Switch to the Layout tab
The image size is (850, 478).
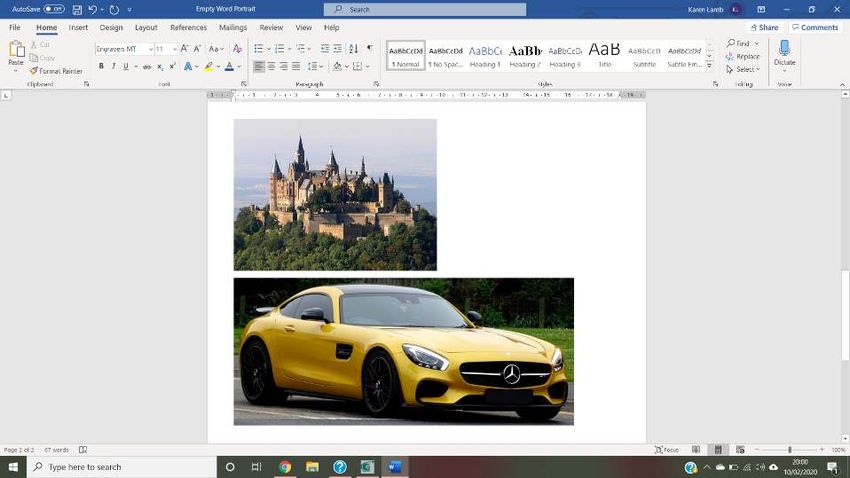146,27
